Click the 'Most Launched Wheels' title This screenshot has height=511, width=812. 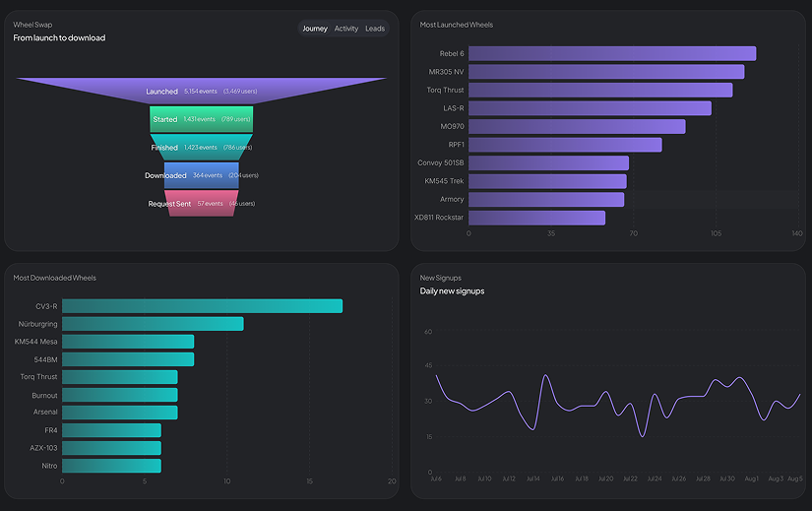click(457, 25)
